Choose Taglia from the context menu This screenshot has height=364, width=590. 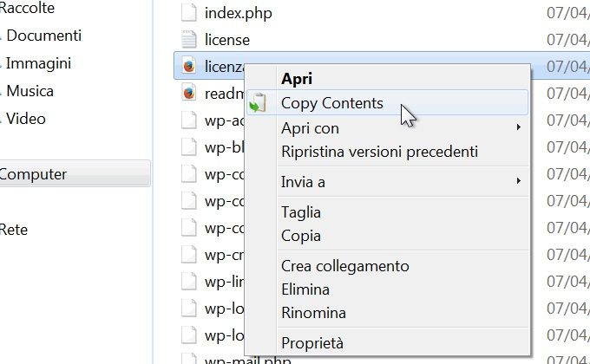click(x=301, y=212)
